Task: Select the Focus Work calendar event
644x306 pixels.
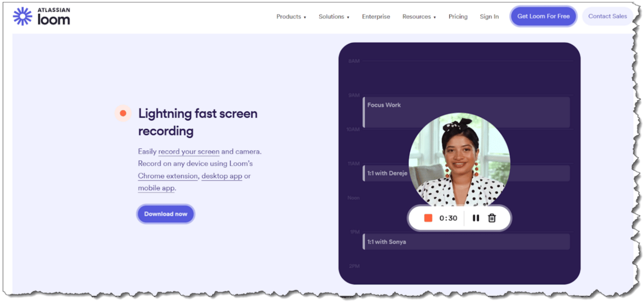Action: [x=466, y=112]
